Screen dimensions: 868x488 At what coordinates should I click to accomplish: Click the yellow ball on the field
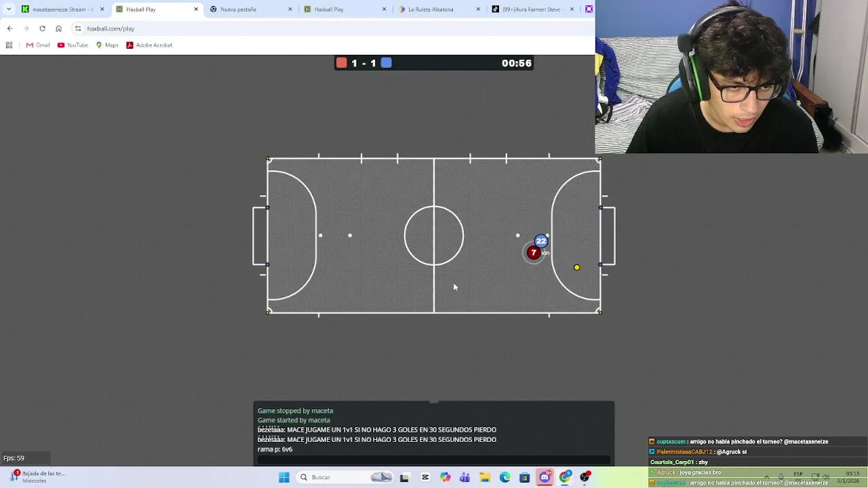pyautogui.click(x=577, y=268)
